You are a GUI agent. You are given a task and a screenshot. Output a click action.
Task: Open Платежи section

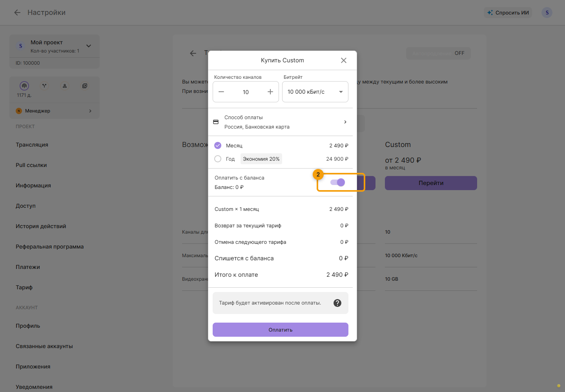pyautogui.click(x=28, y=267)
